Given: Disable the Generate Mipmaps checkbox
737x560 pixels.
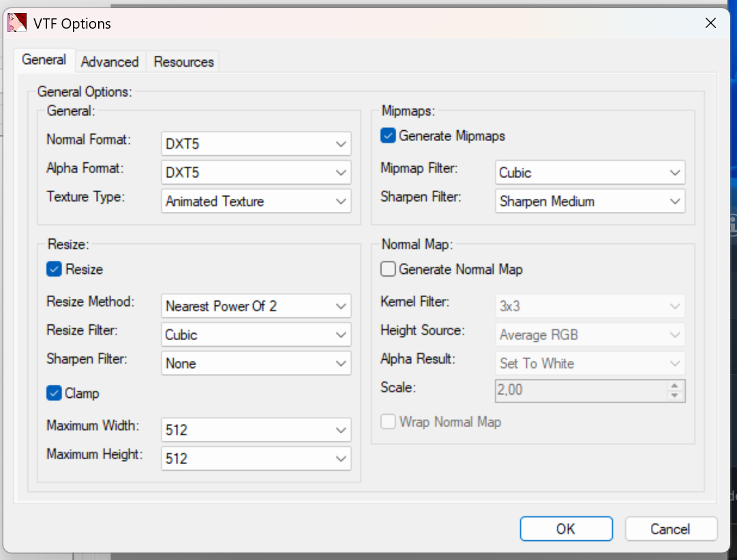Looking at the screenshot, I should [x=388, y=136].
